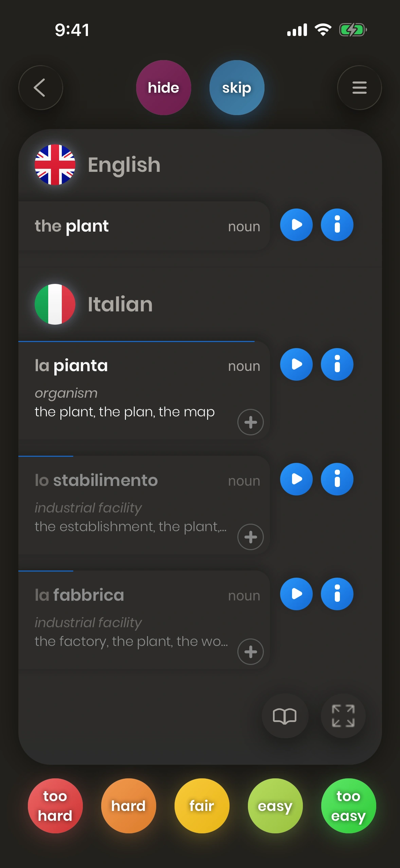Expand 'la fabbrica' meanings with plus
Image resolution: width=400 pixels, height=868 pixels.
(251, 652)
